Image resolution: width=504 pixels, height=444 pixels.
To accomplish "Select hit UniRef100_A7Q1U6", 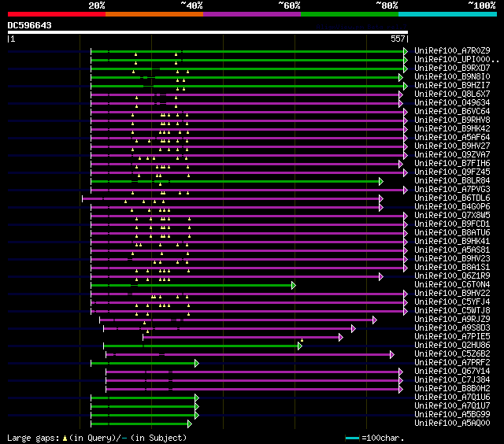I will pyautogui.click(x=452, y=398).
